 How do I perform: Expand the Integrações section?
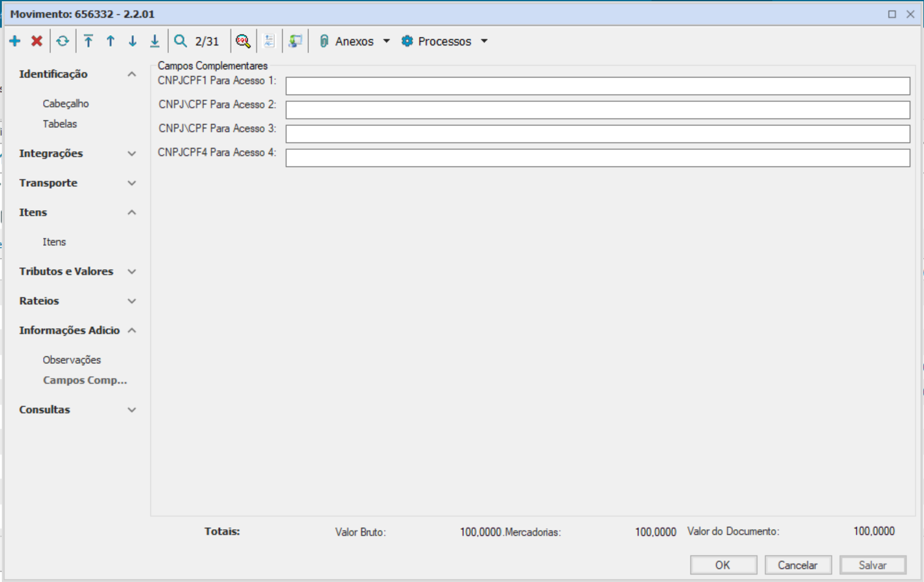[131, 154]
